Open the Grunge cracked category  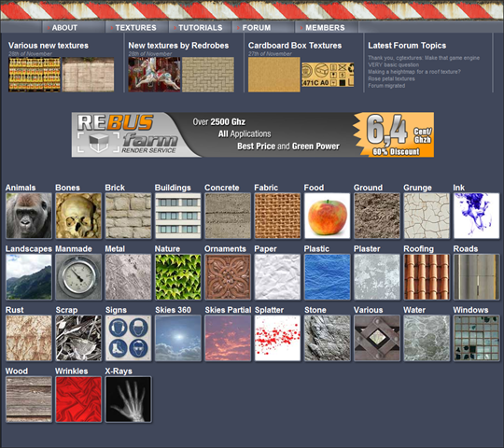point(427,216)
